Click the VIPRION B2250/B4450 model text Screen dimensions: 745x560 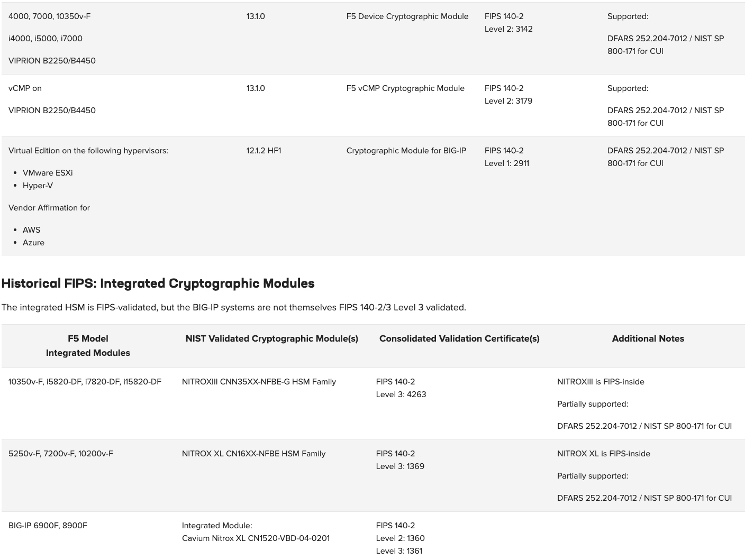pyautogui.click(x=52, y=61)
